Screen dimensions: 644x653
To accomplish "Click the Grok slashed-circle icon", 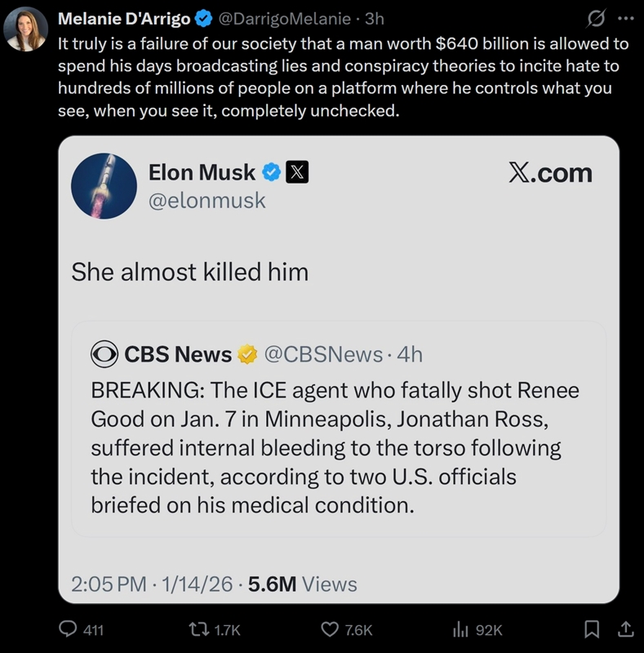I will (x=597, y=17).
